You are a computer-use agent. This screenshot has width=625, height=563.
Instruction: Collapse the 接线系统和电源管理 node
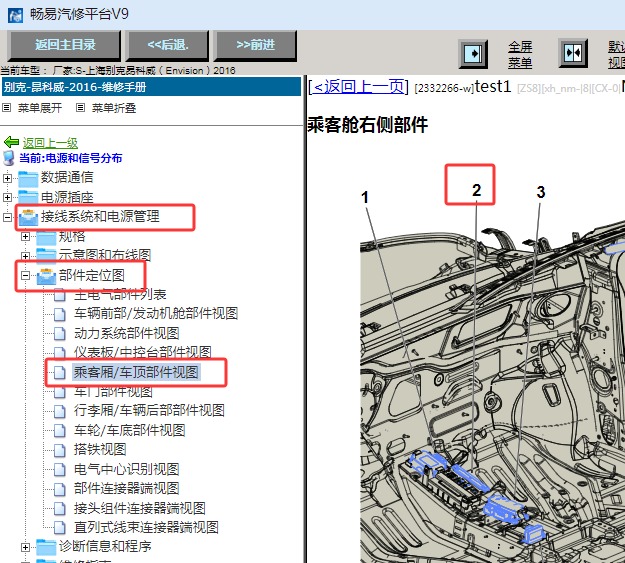(7, 217)
